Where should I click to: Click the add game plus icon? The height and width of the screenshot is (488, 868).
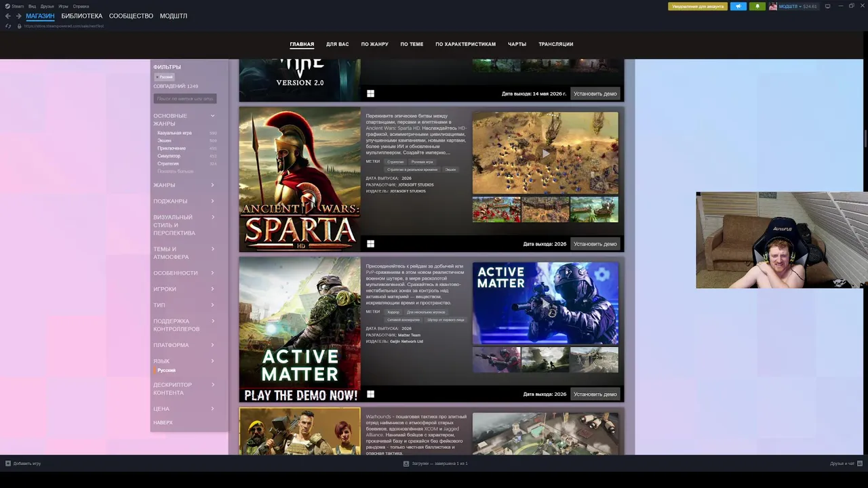pos(8,464)
